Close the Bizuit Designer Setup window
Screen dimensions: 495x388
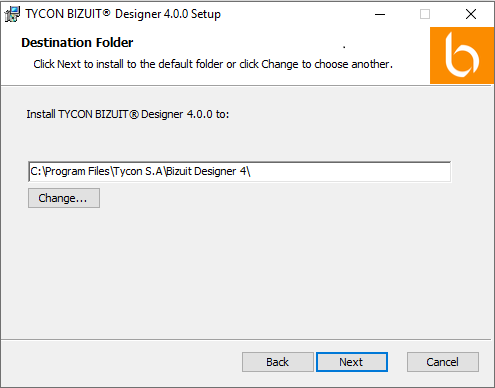click(471, 14)
